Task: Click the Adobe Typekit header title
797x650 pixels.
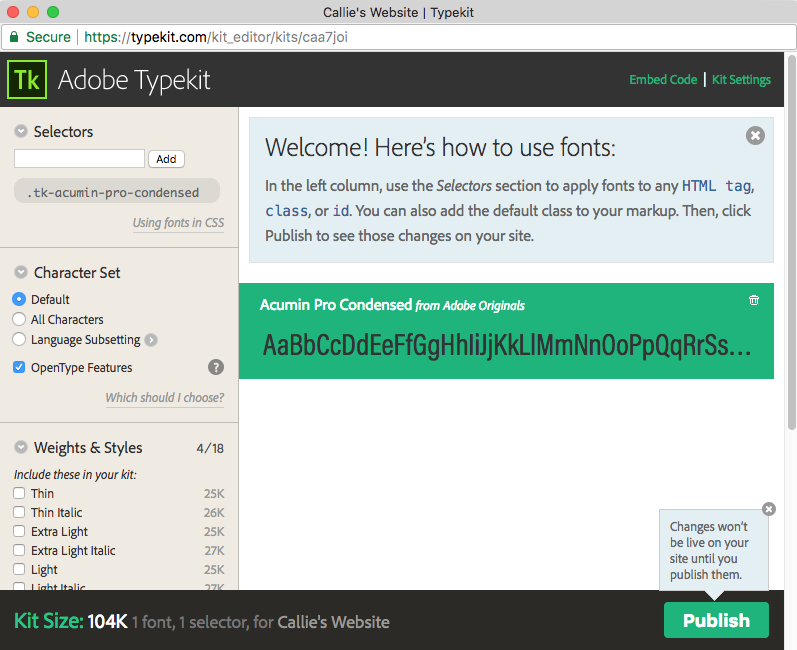Action: [134, 80]
